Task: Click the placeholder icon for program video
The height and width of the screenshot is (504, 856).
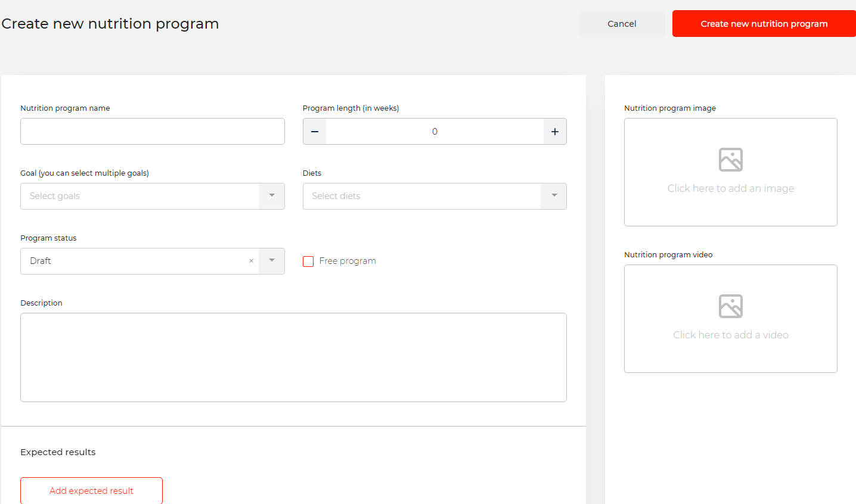Action: [x=731, y=306]
